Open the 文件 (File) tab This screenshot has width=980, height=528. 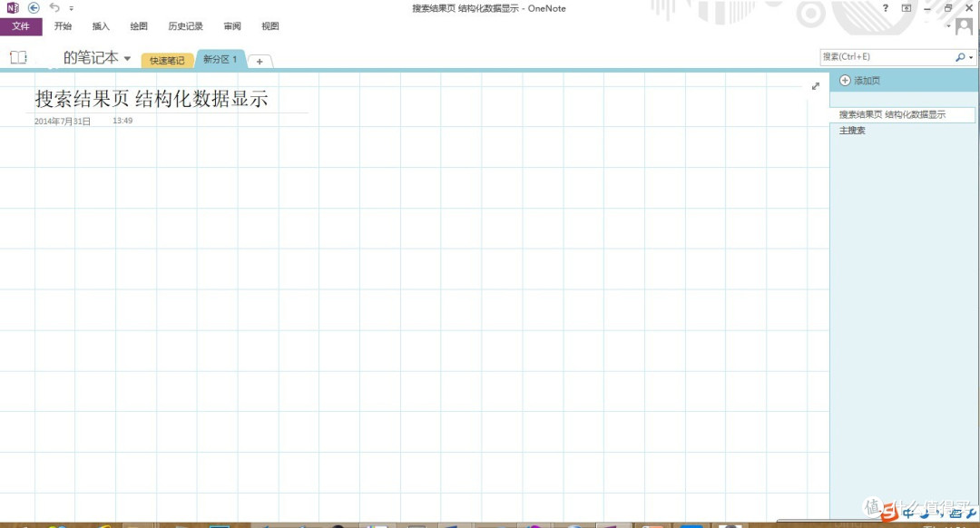[21, 26]
